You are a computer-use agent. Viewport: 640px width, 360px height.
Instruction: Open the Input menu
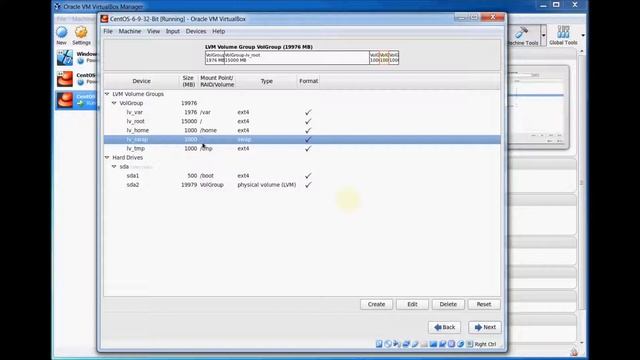173,31
